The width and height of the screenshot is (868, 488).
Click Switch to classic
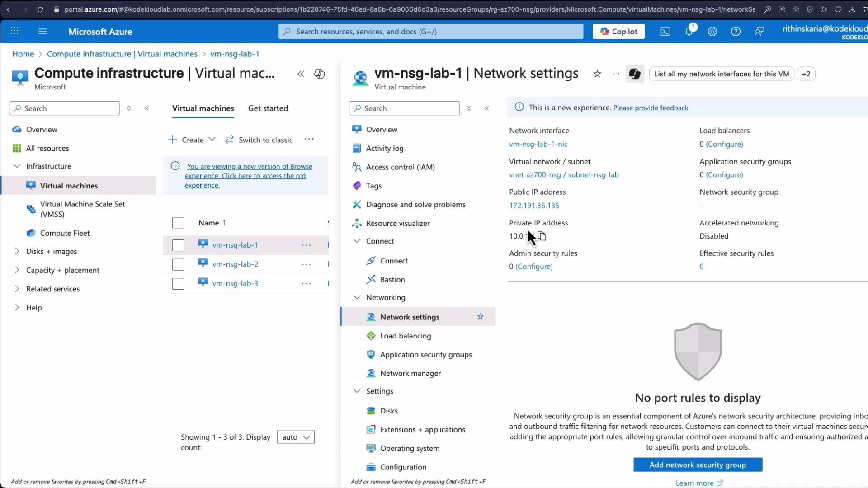point(259,140)
